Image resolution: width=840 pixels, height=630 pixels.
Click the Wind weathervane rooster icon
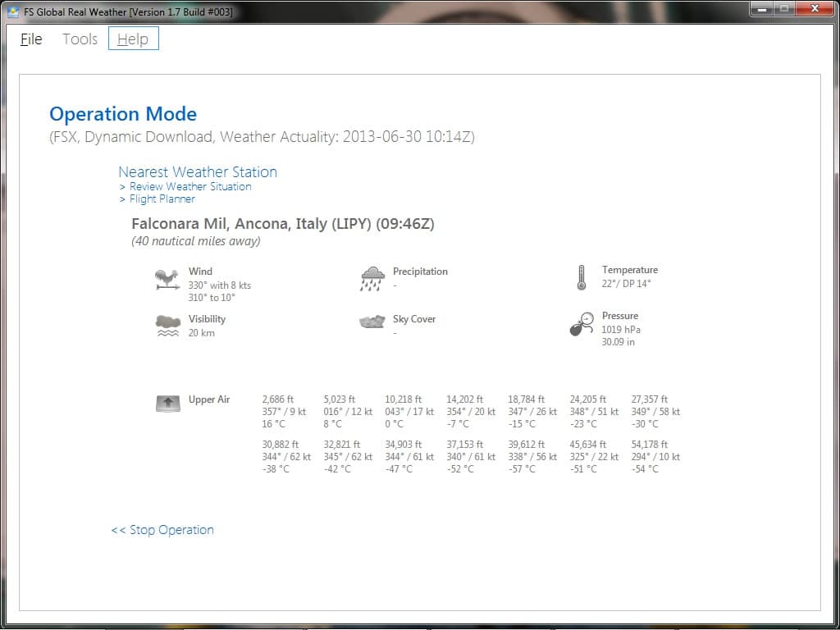click(167, 280)
